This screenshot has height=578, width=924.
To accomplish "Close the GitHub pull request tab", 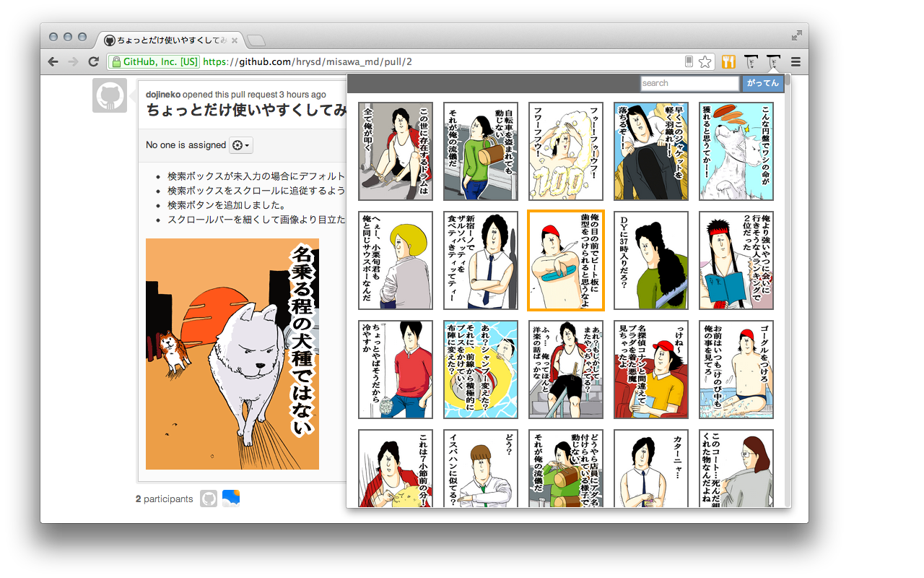I will pyautogui.click(x=235, y=40).
